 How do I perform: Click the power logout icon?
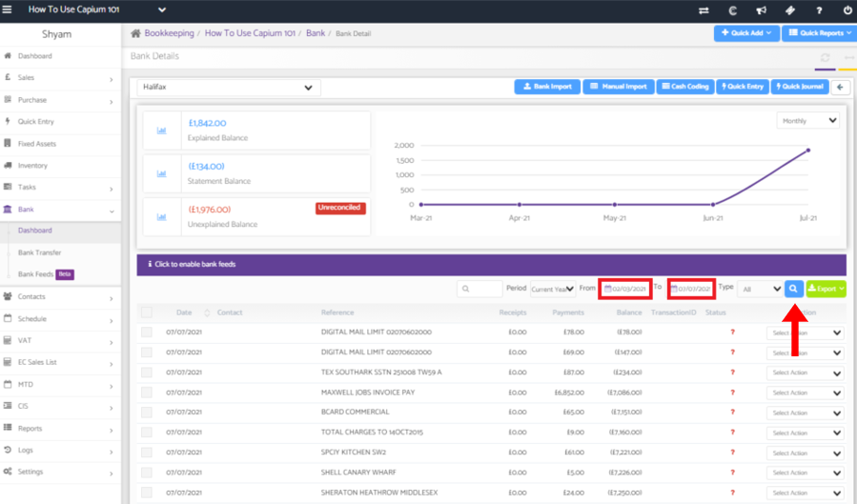[847, 10]
